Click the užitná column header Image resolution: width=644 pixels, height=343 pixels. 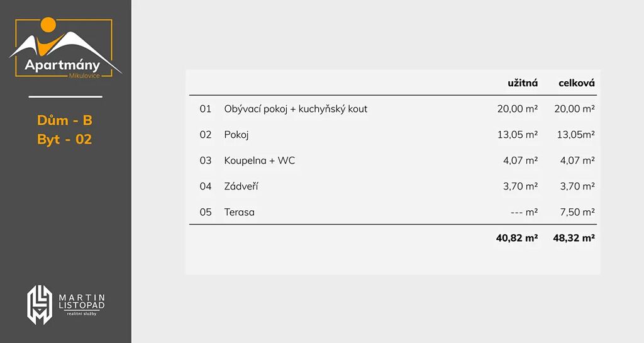tap(523, 83)
